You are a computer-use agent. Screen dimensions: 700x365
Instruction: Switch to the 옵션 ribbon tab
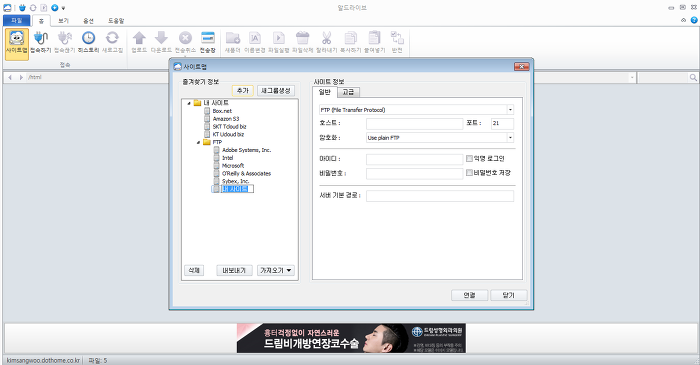[88, 21]
